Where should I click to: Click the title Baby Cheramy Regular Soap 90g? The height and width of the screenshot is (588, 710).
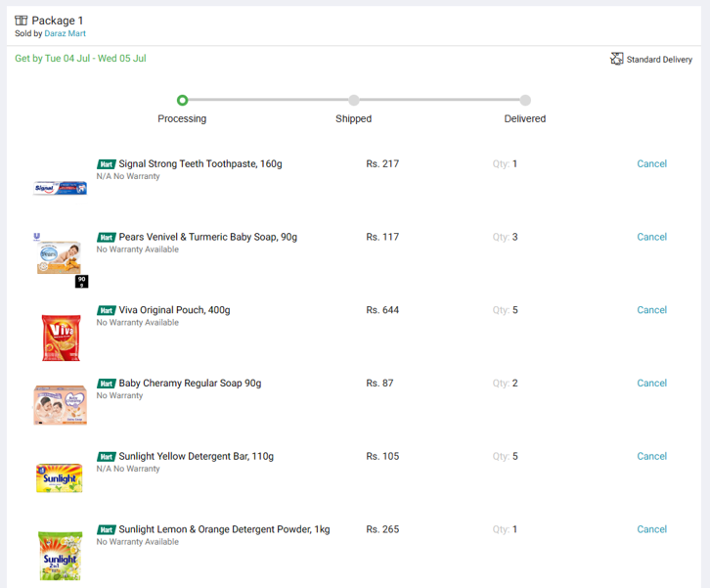click(x=190, y=384)
